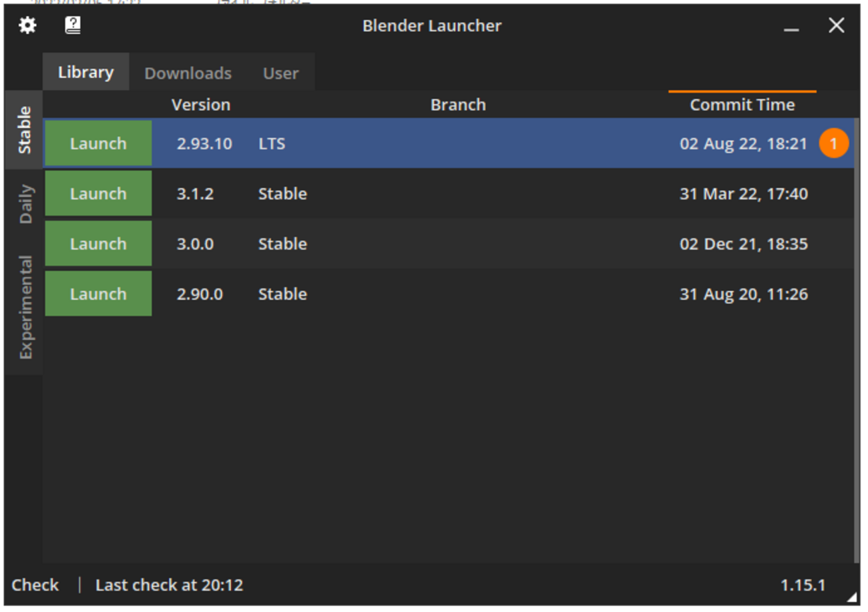
Task: Click the library list vertical scrollbar
Action: [x=857, y=340]
